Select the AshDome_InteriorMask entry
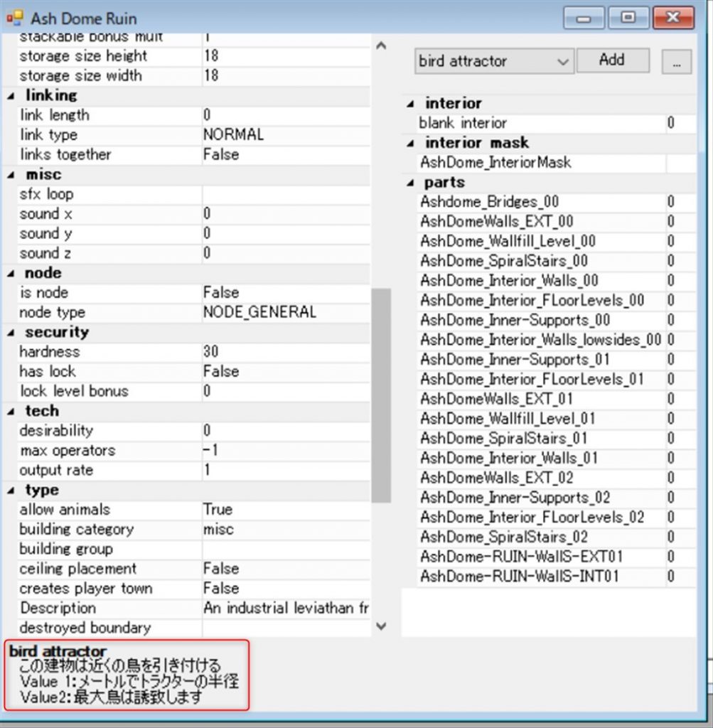The height and width of the screenshot is (728, 713). pyautogui.click(x=495, y=163)
